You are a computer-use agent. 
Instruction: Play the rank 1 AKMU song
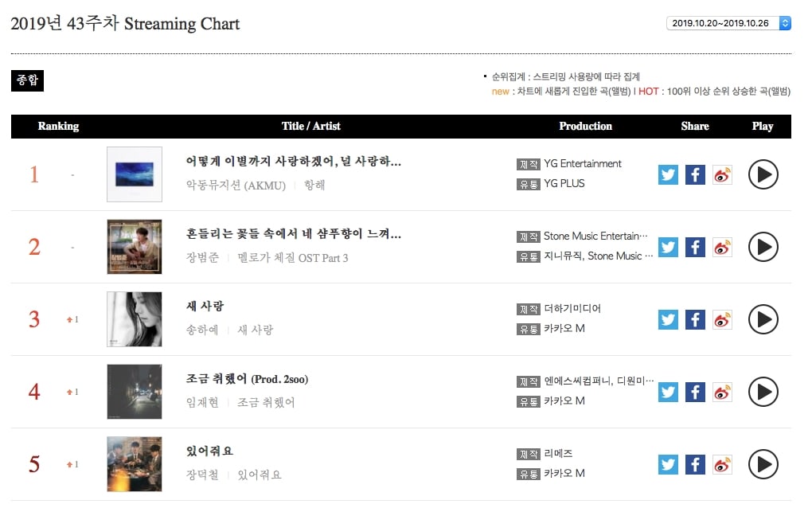tap(763, 174)
